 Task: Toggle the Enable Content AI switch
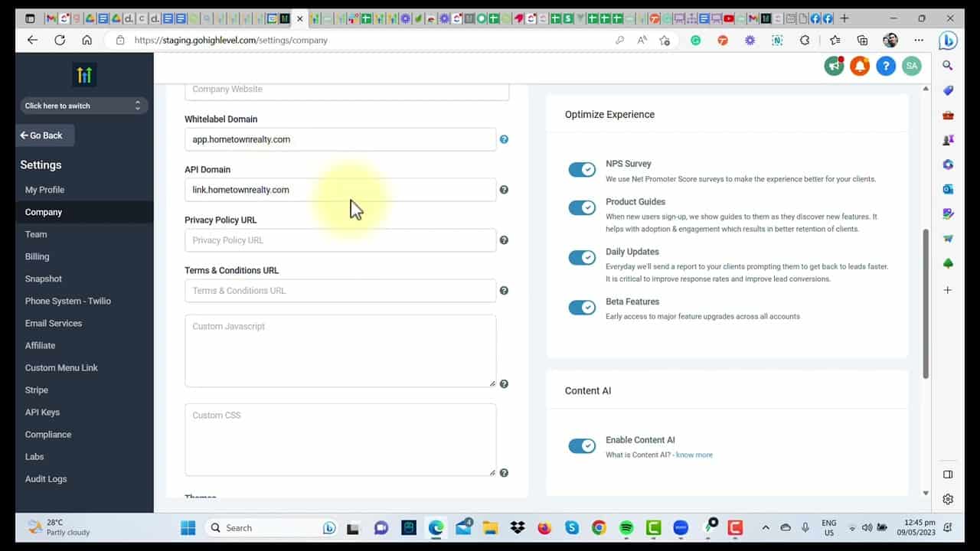(582, 446)
